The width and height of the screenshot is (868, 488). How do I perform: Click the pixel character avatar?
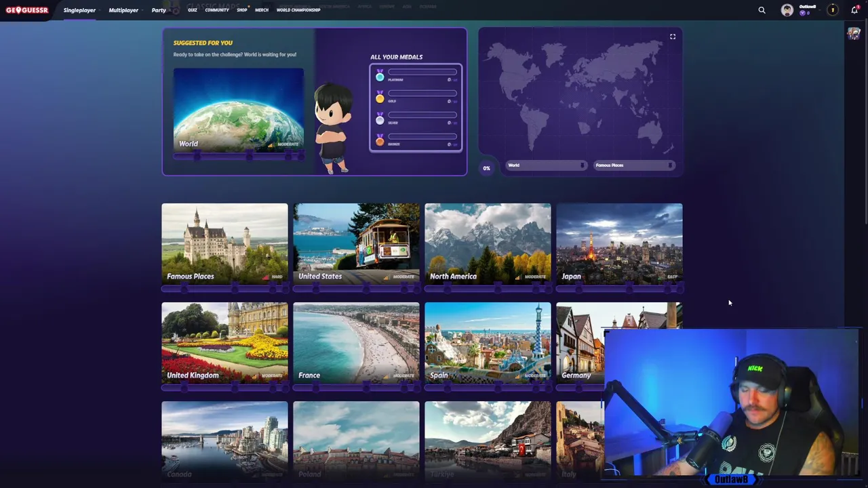(x=334, y=127)
